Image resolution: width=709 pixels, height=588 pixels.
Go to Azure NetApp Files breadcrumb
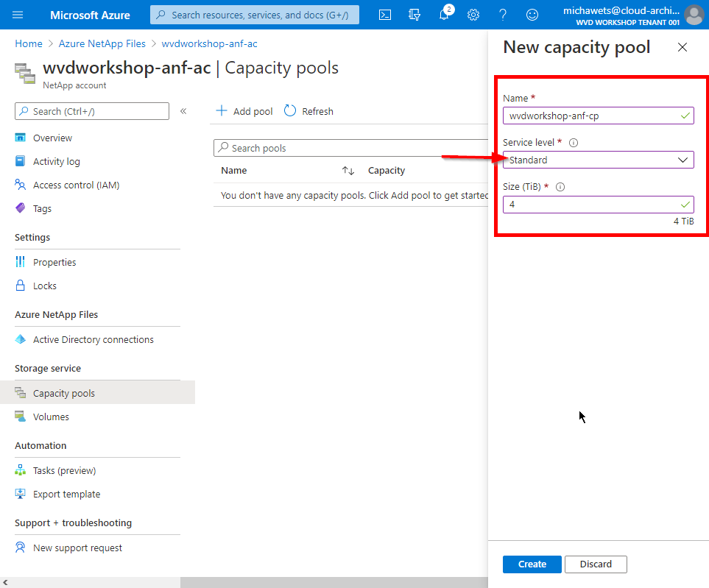click(x=102, y=44)
